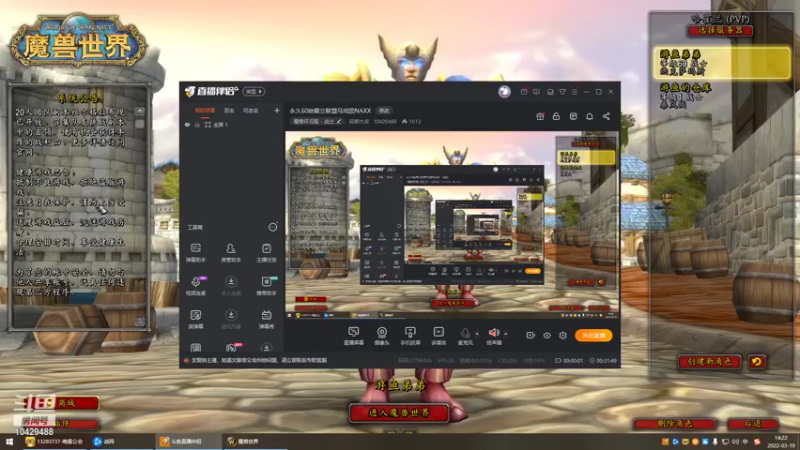Open the settings gear beside the orange button
The height and width of the screenshot is (450, 800).
[563, 335]
